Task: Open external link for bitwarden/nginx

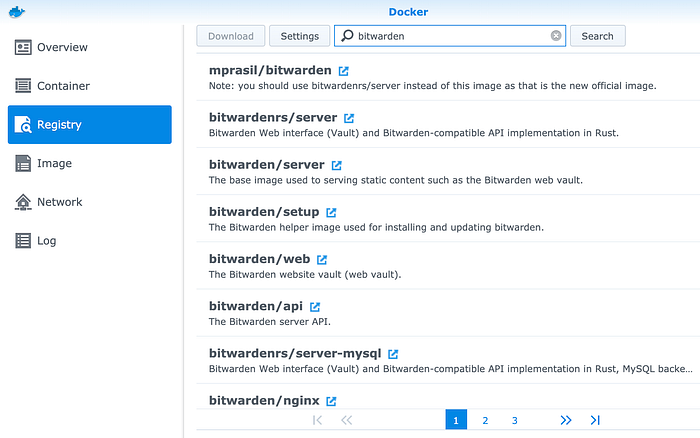Action: [x=331, y=401]
